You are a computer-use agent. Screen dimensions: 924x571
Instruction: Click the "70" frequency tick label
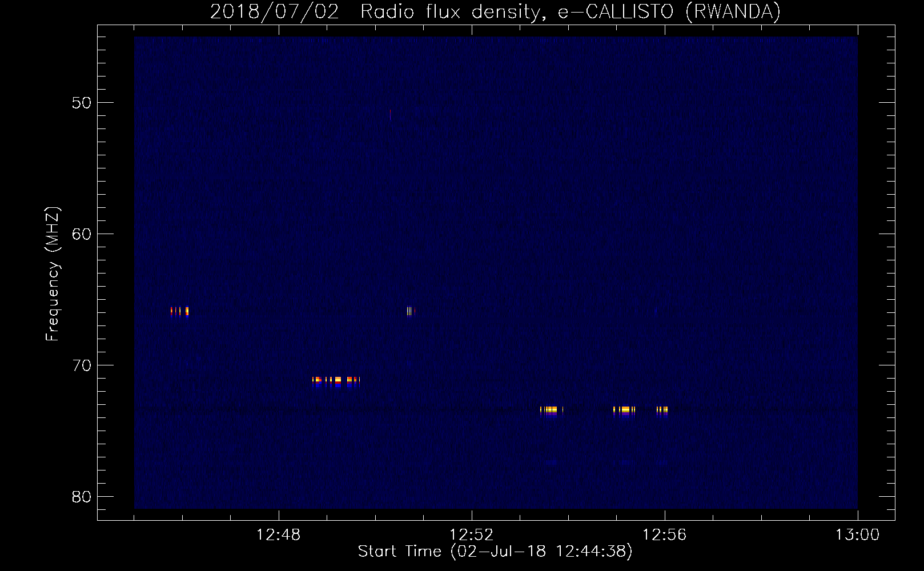coord(82,365)
